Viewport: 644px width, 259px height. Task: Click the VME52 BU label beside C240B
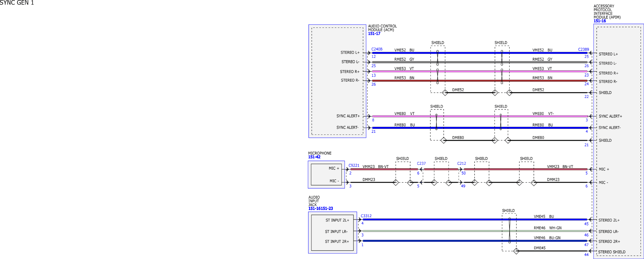404,50
